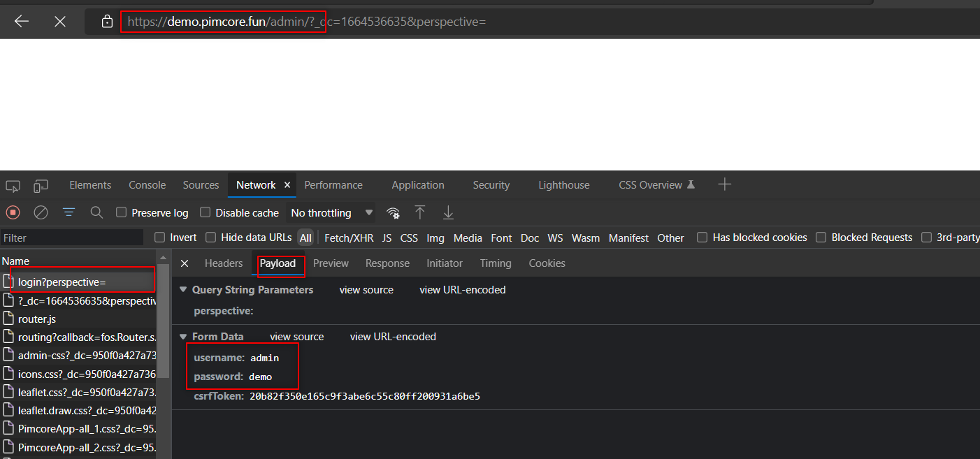The height and width of the screenshot is (459, 980).
Task: Click import HAR upload arrow
Action: tap(420, 212)
